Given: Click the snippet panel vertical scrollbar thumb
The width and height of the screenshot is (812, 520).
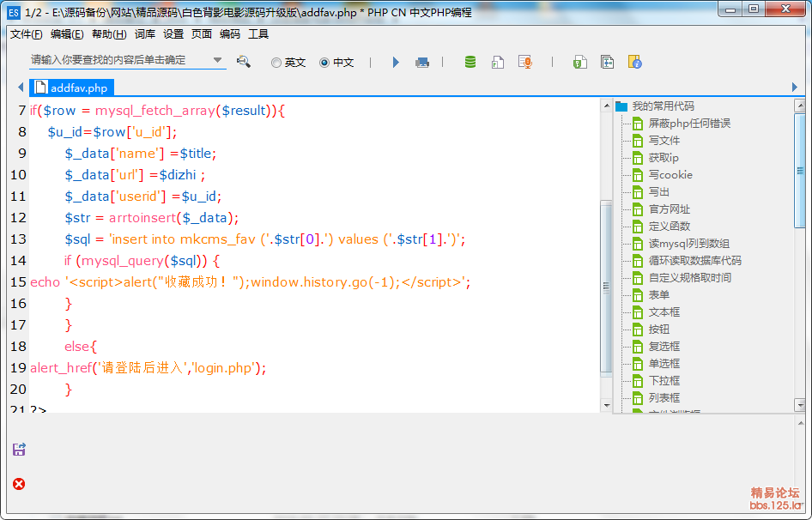Looking at the screenshot, I should 800,171.
